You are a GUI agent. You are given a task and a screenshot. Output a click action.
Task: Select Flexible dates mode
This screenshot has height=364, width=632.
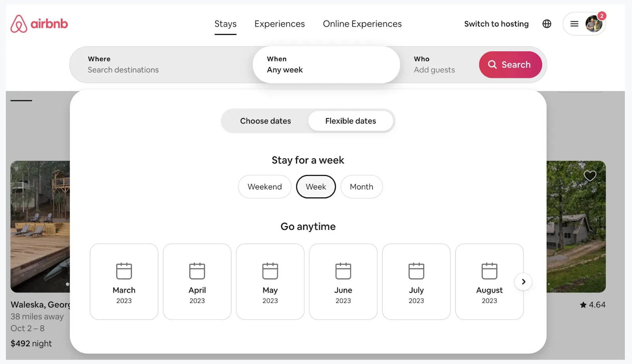[x=351, y=121]
